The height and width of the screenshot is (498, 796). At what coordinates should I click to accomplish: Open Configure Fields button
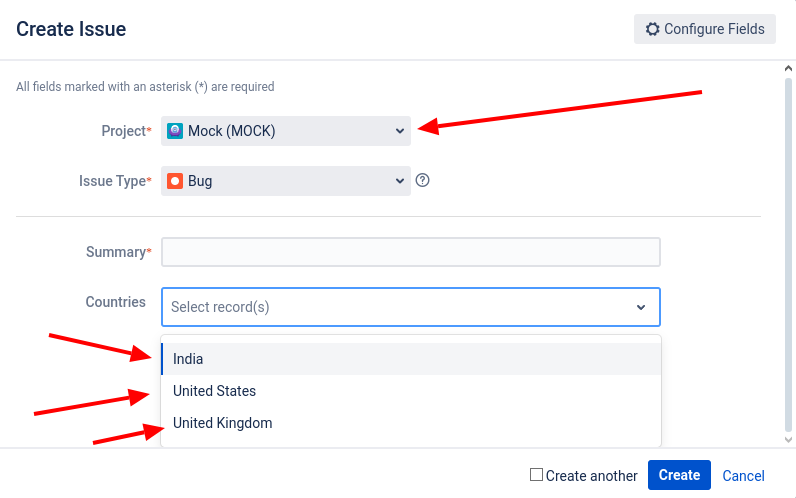coord(705,29)
